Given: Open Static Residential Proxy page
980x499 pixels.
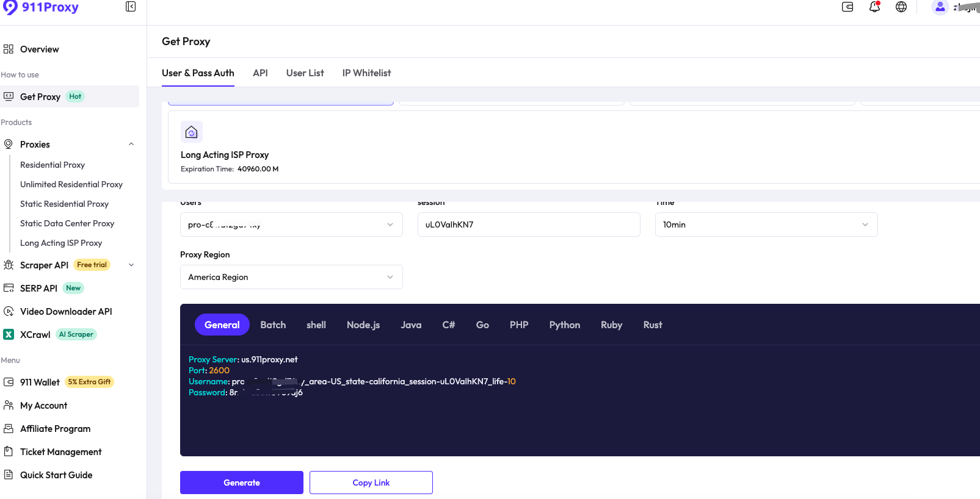Looking at the screenshot, I should 64,204.
